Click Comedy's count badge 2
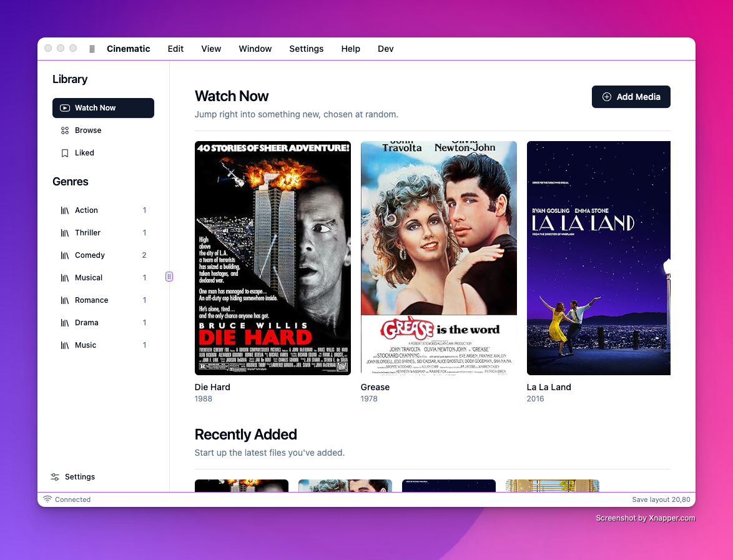 click(x=144, y=255)
